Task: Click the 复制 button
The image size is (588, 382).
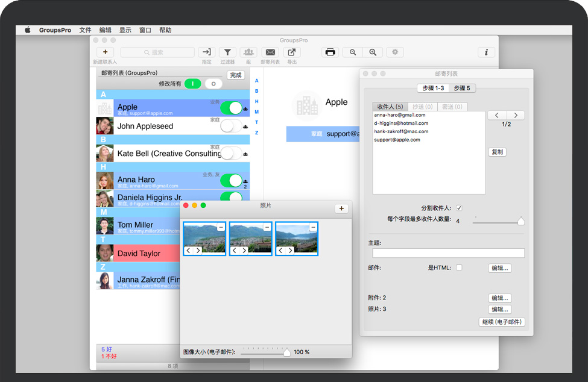Action: pos(497,152)
